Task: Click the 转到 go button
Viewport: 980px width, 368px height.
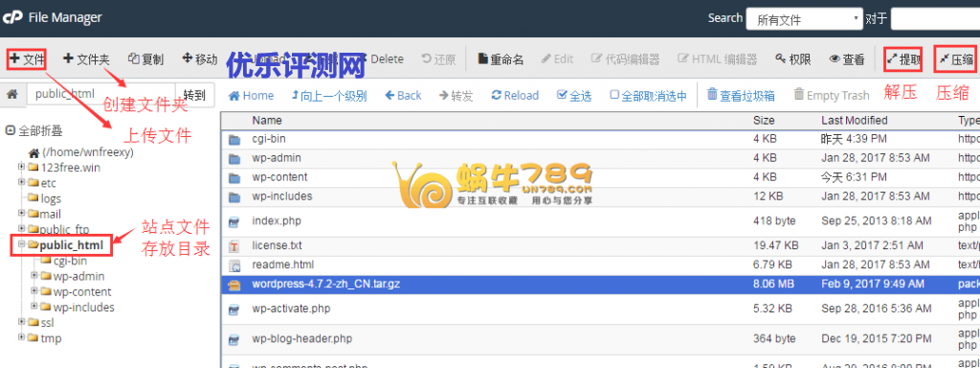Action: coord(195,95)
